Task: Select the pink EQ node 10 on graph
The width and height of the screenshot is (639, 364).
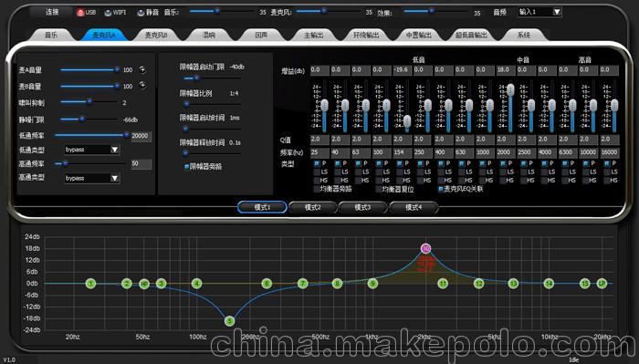Action: pyautogui.click(x=426, y=248)
